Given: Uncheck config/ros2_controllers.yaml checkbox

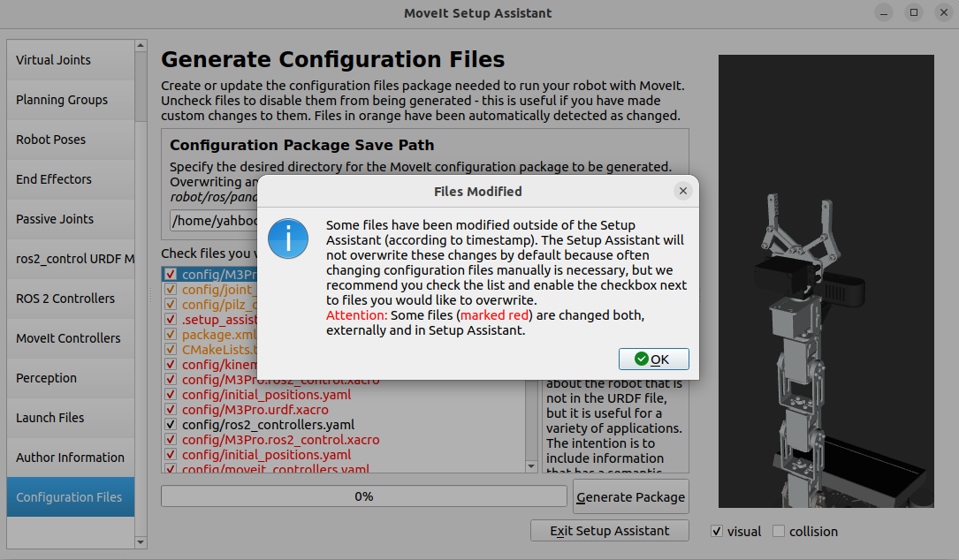Looking at the screenshot, I should pyautogui.click(x=171, y=425).
